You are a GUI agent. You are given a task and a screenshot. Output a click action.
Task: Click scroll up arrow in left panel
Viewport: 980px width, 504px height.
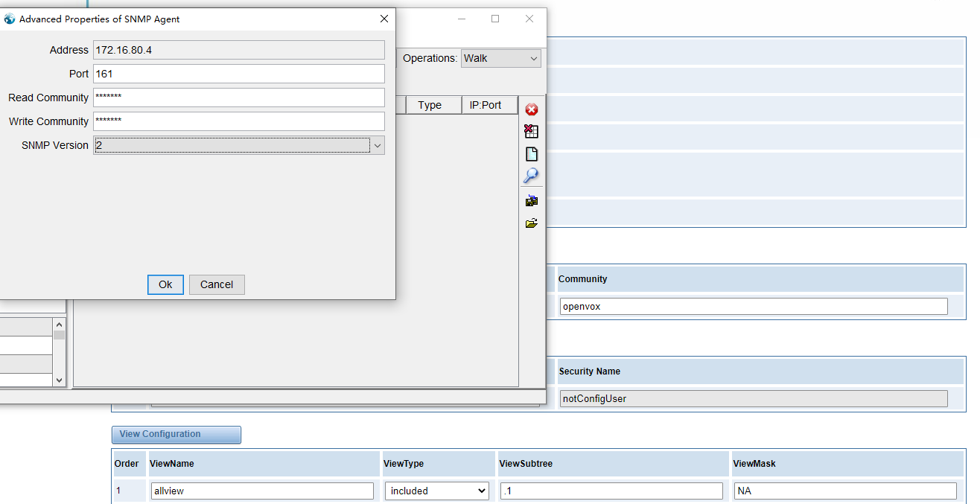click(59, 324)
